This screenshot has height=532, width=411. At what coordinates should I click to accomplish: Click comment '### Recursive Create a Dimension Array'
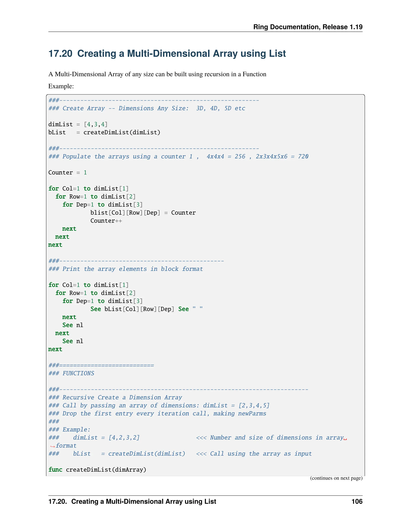coord(115,397)
